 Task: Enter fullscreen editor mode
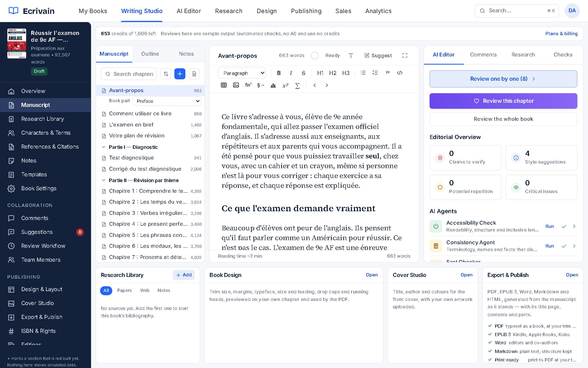tap(405, 56)
